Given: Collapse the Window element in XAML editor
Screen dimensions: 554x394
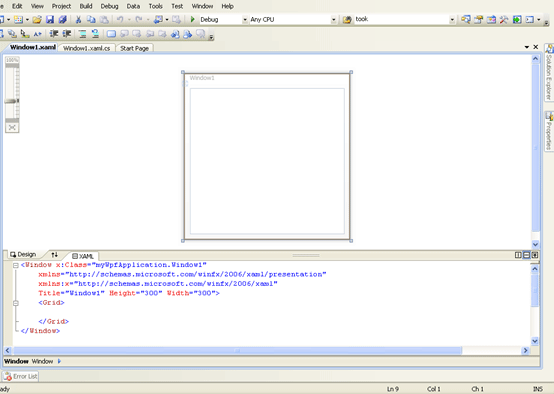Looking at the screenshot, I should [16, 265].
